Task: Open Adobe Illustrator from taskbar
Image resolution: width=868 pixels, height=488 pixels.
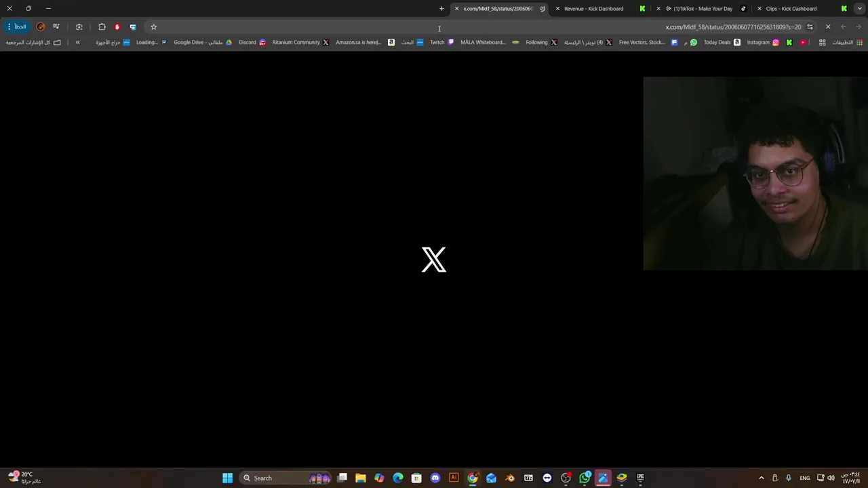Action: pyautogui.click(x=454, y=478)
